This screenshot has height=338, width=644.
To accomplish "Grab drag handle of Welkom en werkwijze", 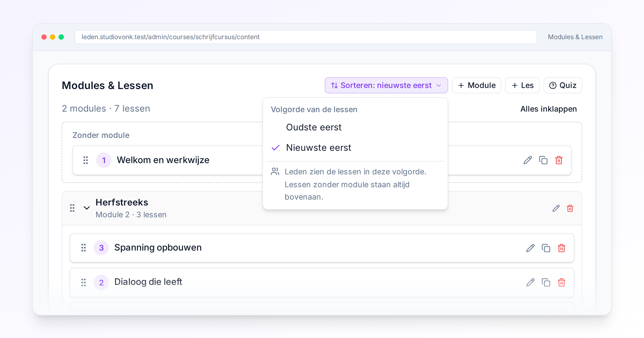I will (86, 160).
